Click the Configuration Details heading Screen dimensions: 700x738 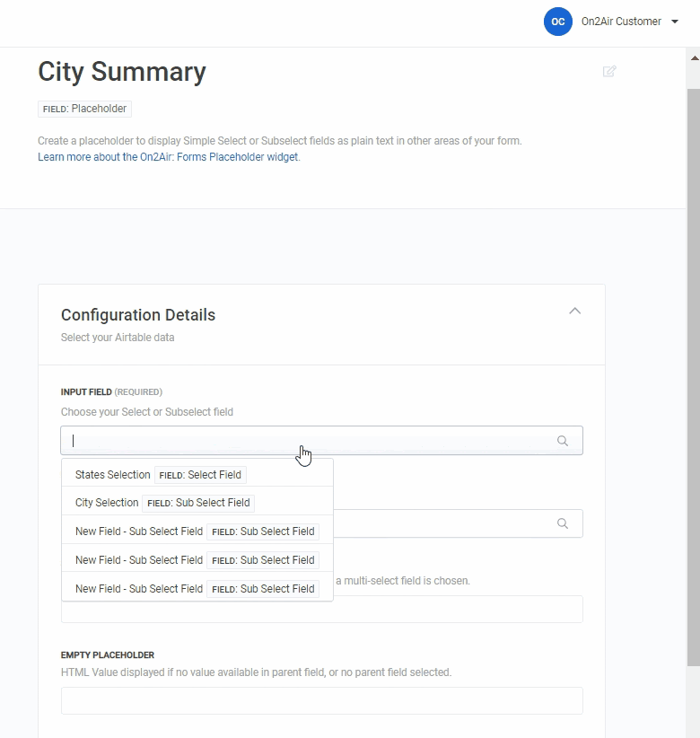pos(138,315)
